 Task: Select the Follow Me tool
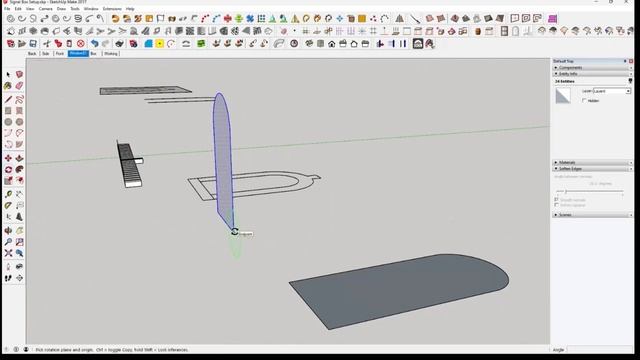click(x=19, y=170)
